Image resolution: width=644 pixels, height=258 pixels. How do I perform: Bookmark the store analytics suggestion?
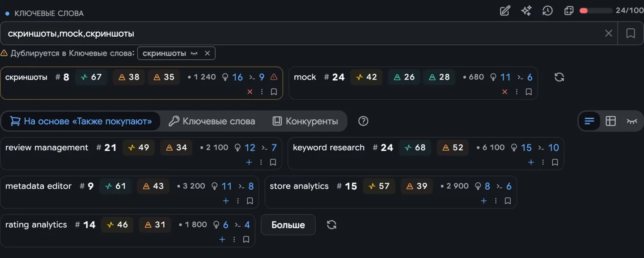click(508, 201)
